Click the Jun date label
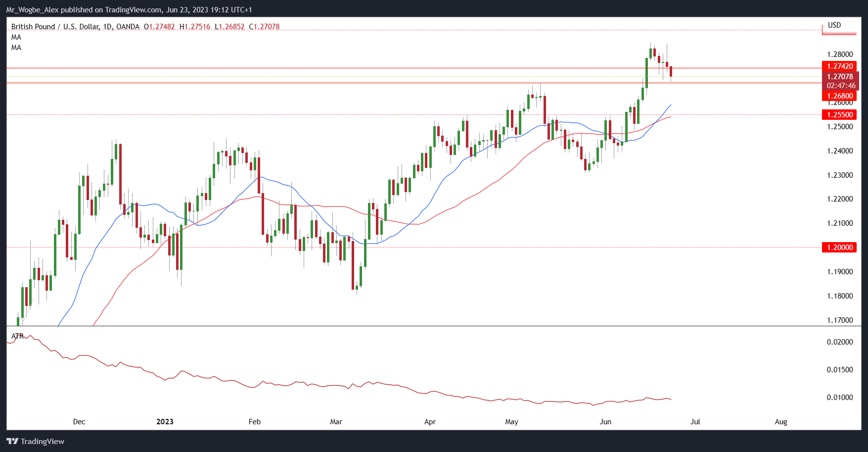This screenshot has height=452, width=868. click(x=605, y=422)
